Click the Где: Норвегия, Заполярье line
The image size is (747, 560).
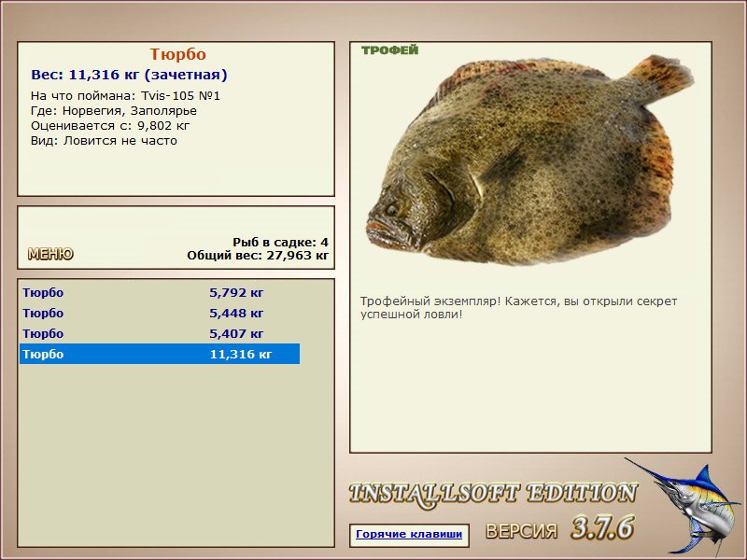pos(114,111)
